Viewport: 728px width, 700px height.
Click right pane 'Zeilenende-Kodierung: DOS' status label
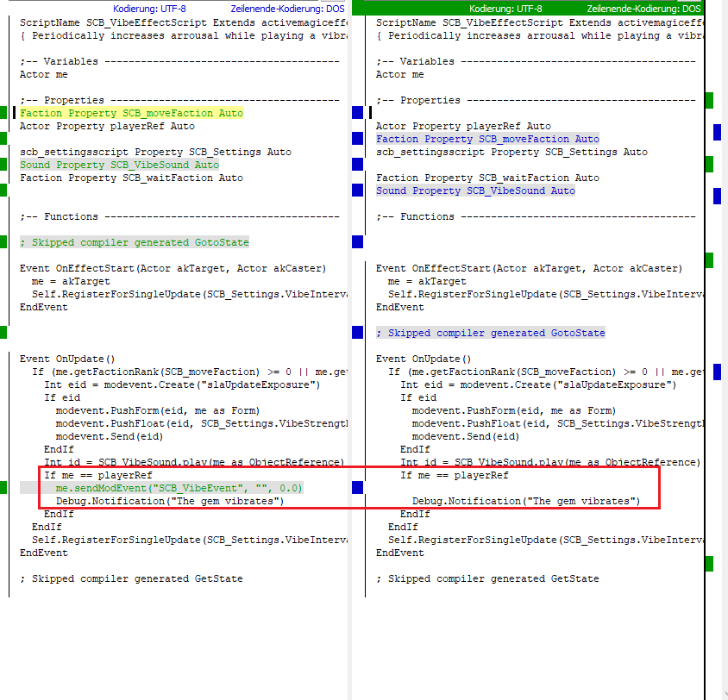point(643,9)
